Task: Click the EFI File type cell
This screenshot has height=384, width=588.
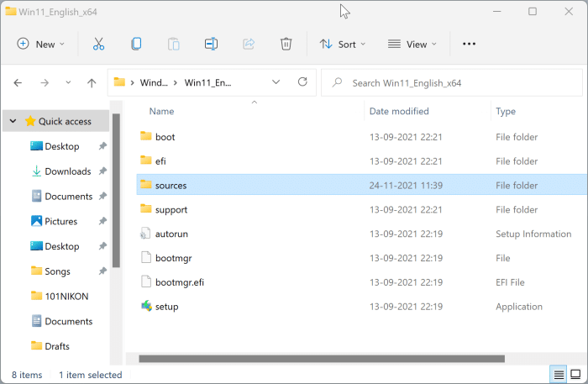Action: click(510, 282)
